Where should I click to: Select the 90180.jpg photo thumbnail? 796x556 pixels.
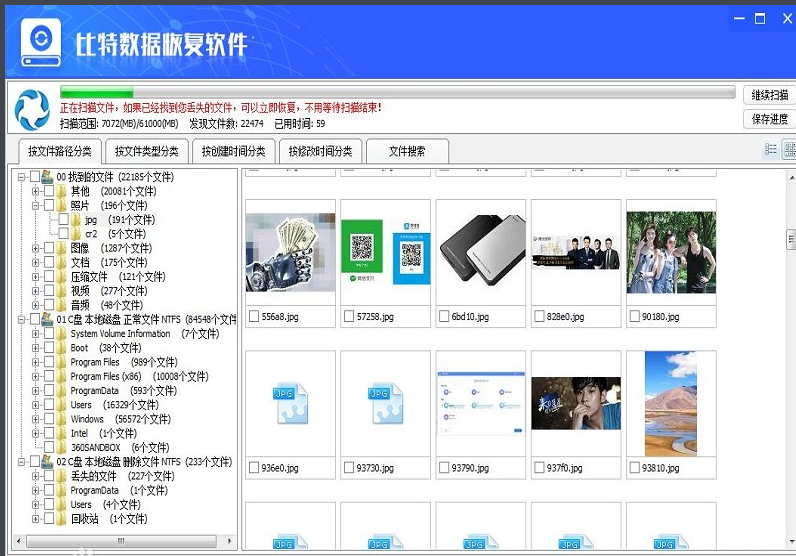(x=670, y=252)
